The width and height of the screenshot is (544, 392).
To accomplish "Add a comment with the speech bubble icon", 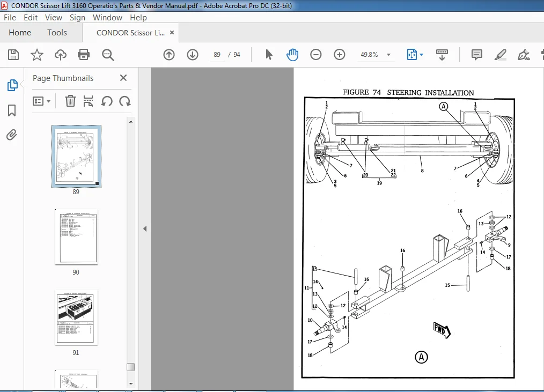I will [477, 55].
